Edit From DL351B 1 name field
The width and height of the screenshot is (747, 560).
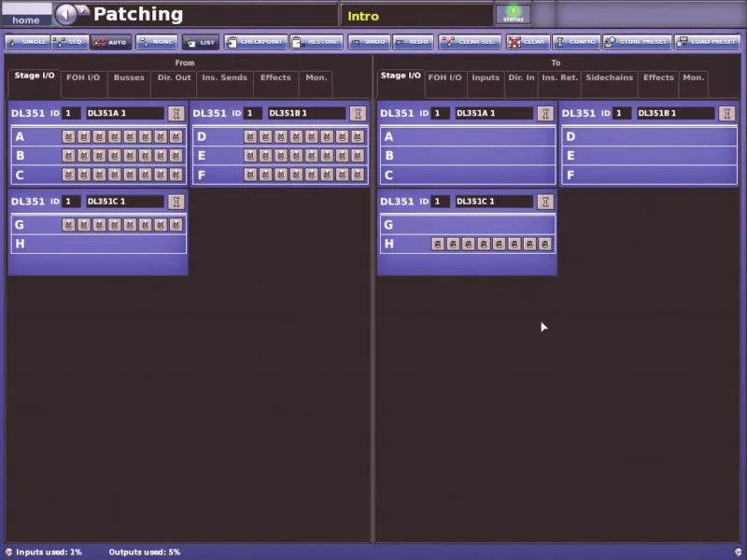click(306, 113)
